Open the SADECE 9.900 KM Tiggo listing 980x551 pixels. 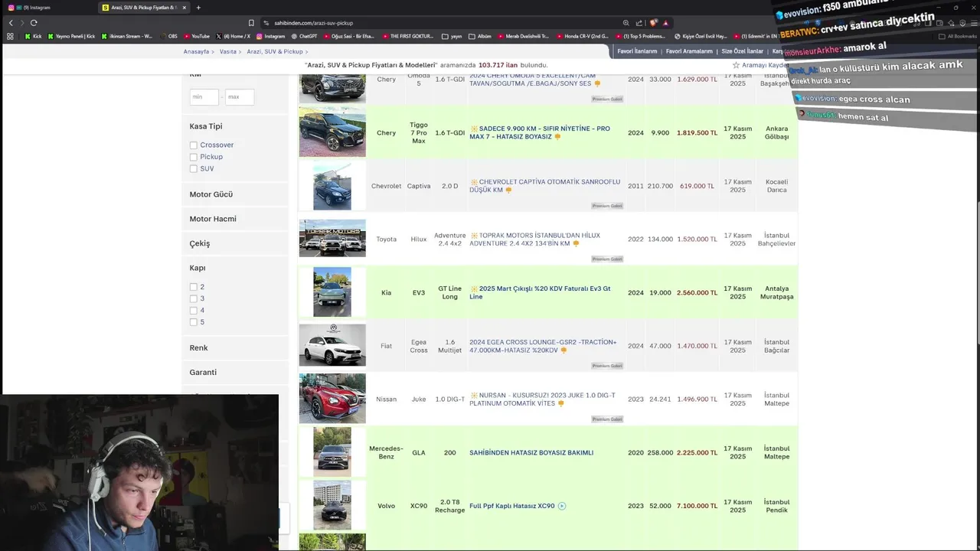coord(540,132)
